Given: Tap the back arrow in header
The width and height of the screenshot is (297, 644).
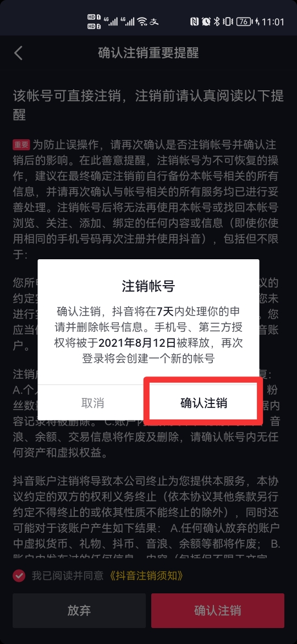Looking at the screenshot, I should pos(18,53).
